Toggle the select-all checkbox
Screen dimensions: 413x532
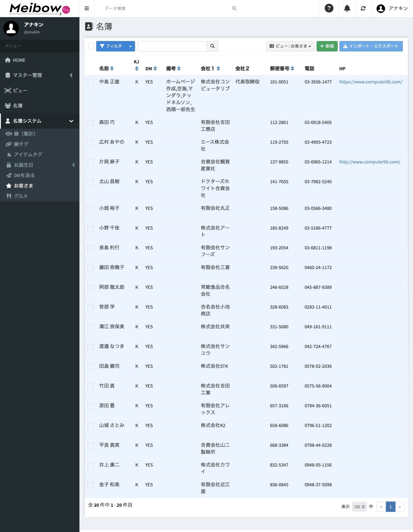(91, 46)
